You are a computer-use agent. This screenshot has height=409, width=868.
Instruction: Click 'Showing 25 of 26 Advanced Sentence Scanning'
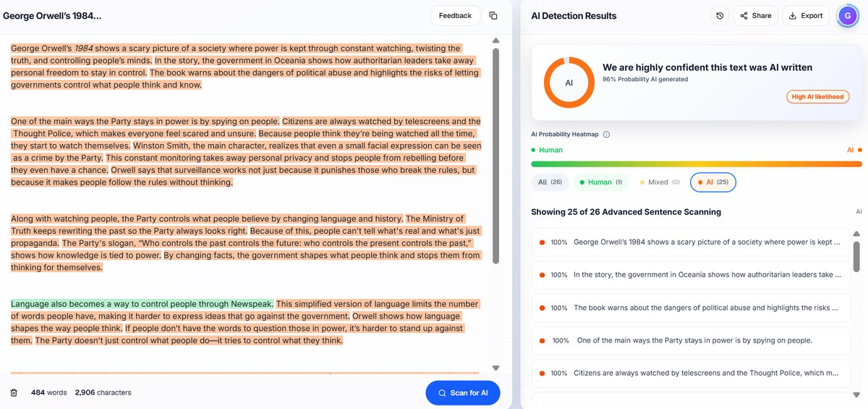point(626,212)
